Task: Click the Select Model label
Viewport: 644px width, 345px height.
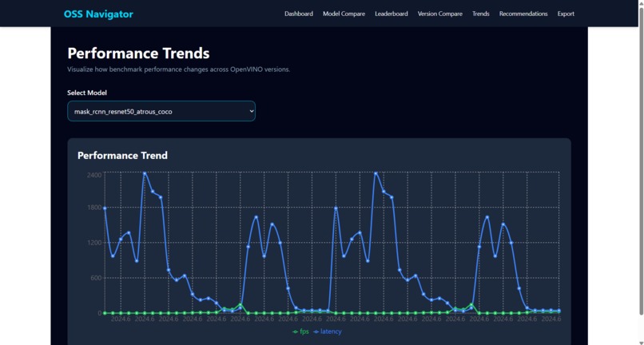Action: [x=87, y=93]
